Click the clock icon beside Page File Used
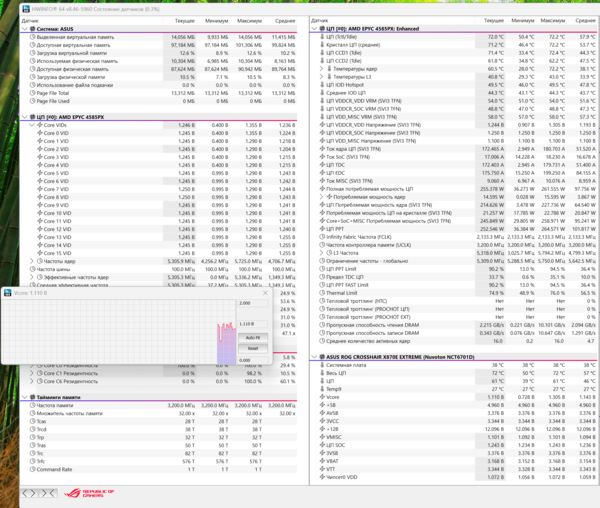Viewport: 600px width, 508px height. click(33, 101)
